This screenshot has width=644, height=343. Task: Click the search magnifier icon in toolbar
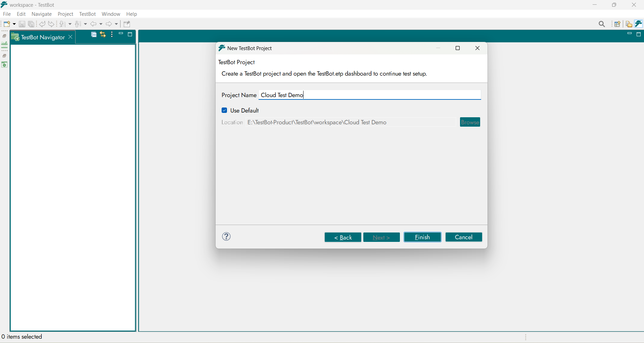pyautogui.click(x=602, y=24)
